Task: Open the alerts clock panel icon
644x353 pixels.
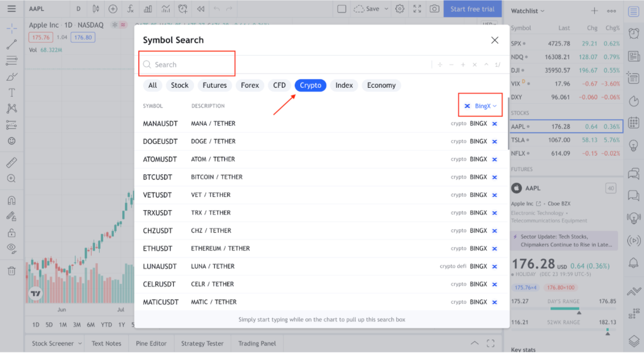Action: tap(634, 33)
